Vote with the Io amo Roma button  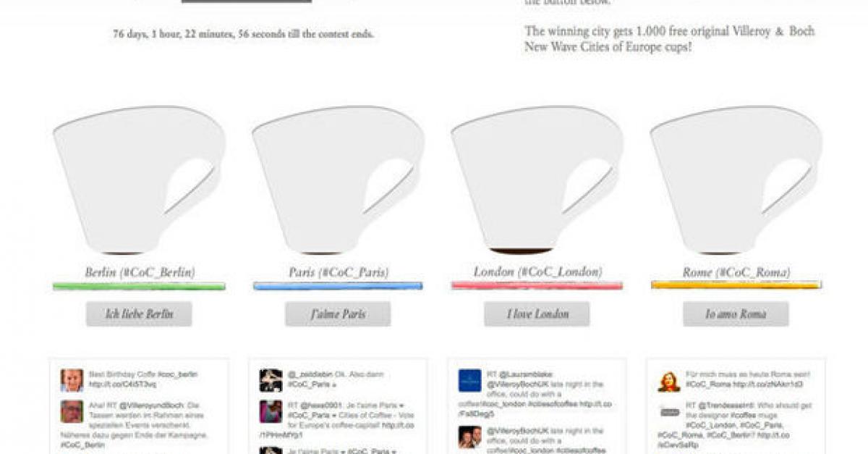(736, 314)
